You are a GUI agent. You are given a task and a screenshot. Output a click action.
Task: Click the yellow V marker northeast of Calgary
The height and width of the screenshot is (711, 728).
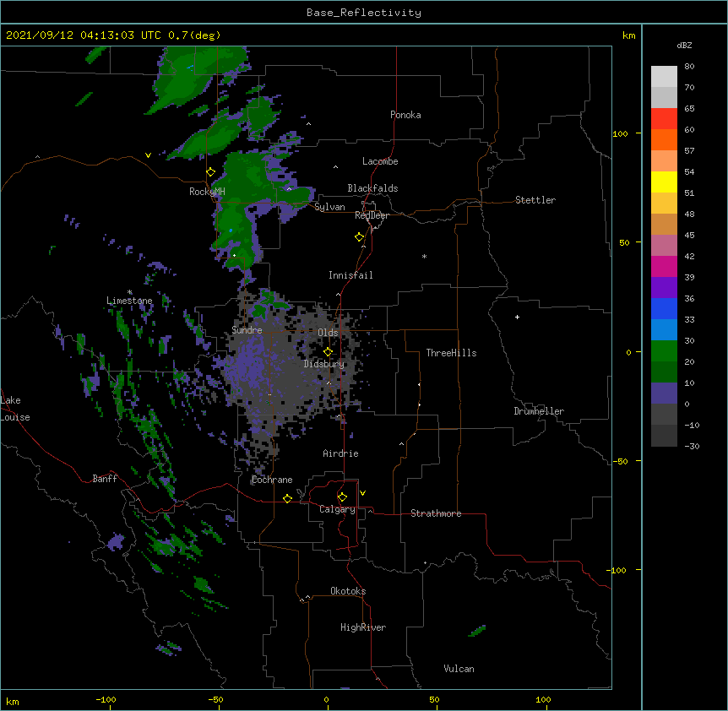click(362, 493)
